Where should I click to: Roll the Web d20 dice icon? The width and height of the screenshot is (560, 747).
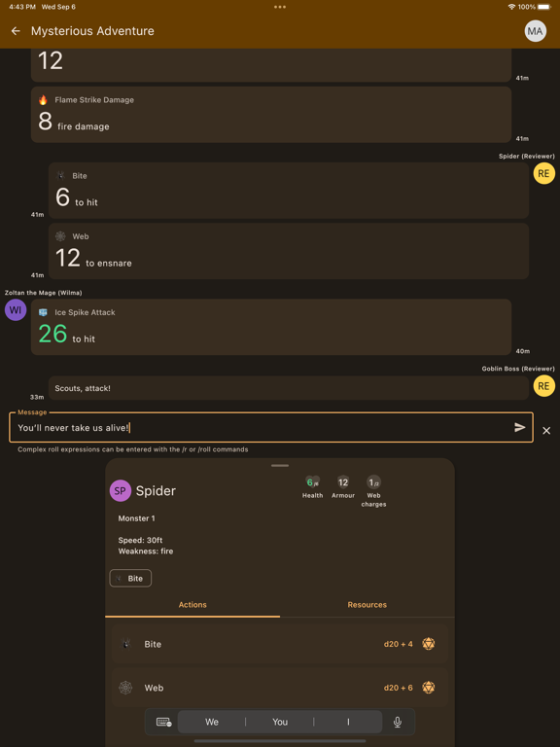(429, 688)
